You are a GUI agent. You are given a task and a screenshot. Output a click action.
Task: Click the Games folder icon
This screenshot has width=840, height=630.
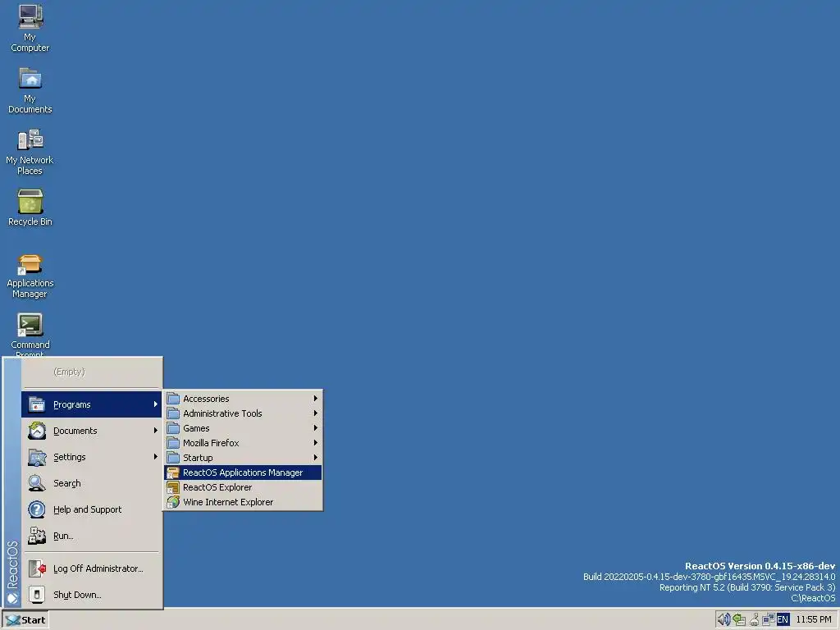(x=173, y=428)
